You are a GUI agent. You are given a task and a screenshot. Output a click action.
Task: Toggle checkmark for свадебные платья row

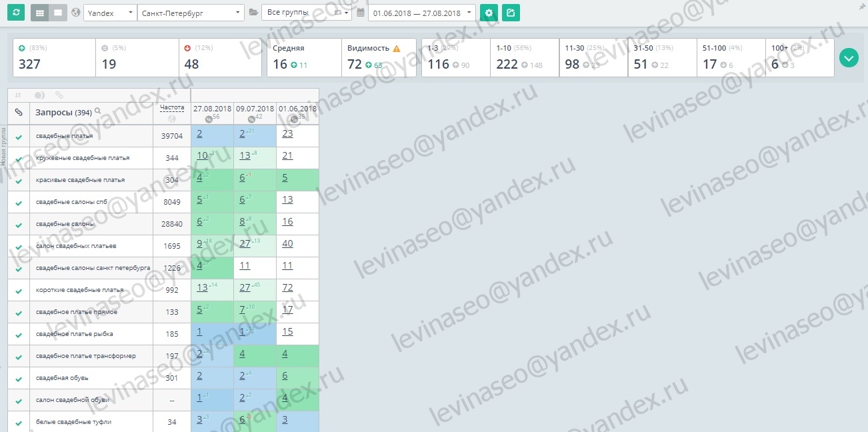[x=19, y=138]
